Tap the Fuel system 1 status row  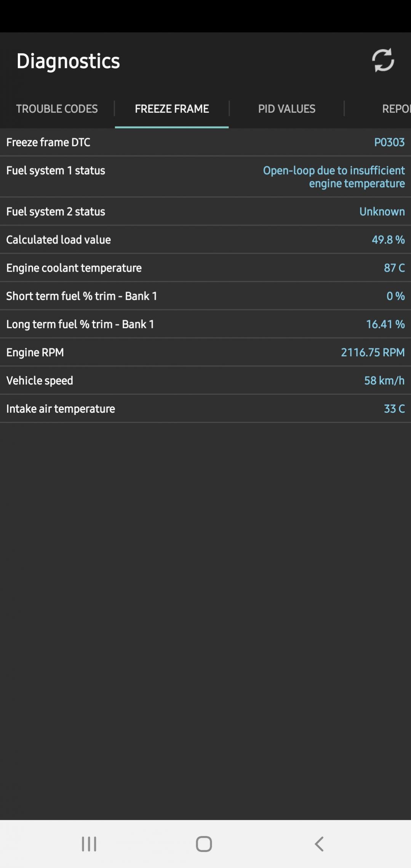tap(205, 177)
